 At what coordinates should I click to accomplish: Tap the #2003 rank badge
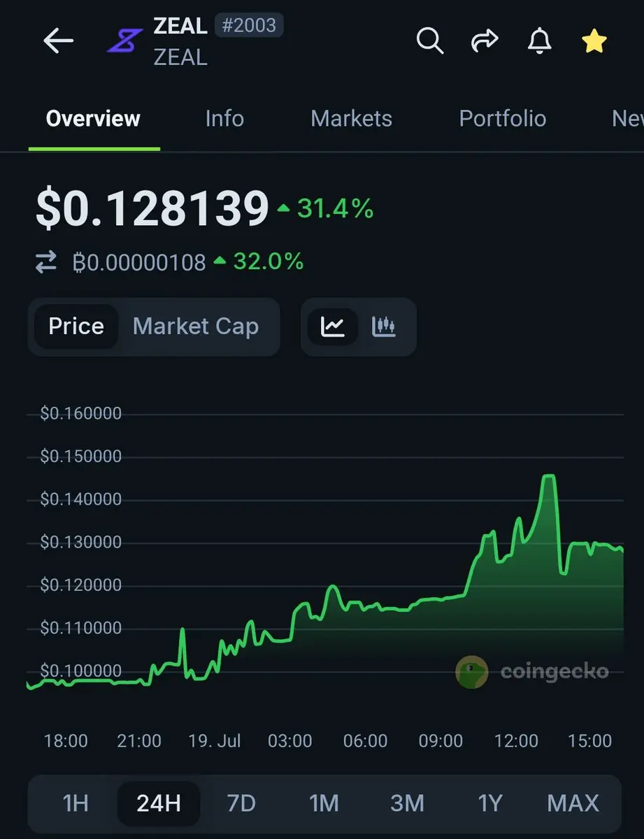tap(249, 26)
